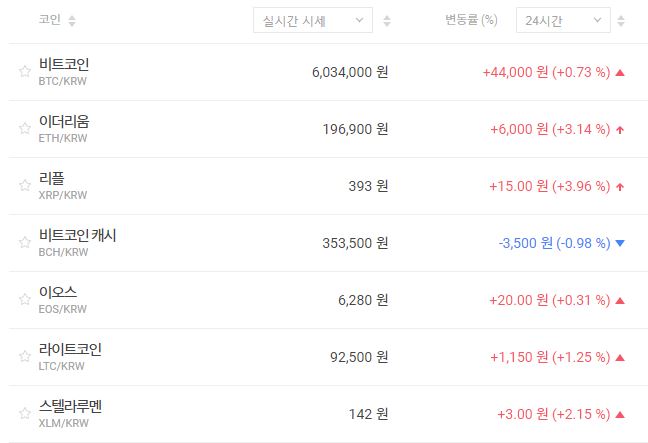Click Bitcoin's red up-triangle indicator
This screenshot has height=443, width=648.
point(620,72)
